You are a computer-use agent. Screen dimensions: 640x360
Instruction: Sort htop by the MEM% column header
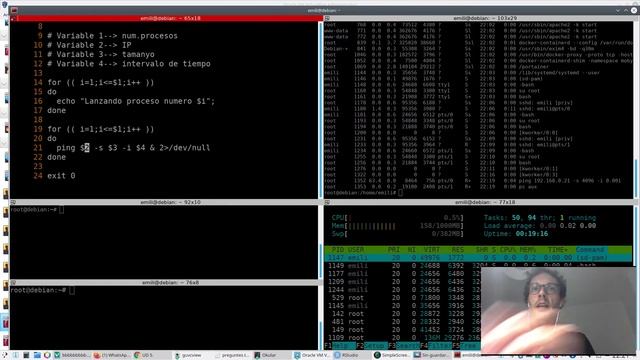click(x=529, y=249)
